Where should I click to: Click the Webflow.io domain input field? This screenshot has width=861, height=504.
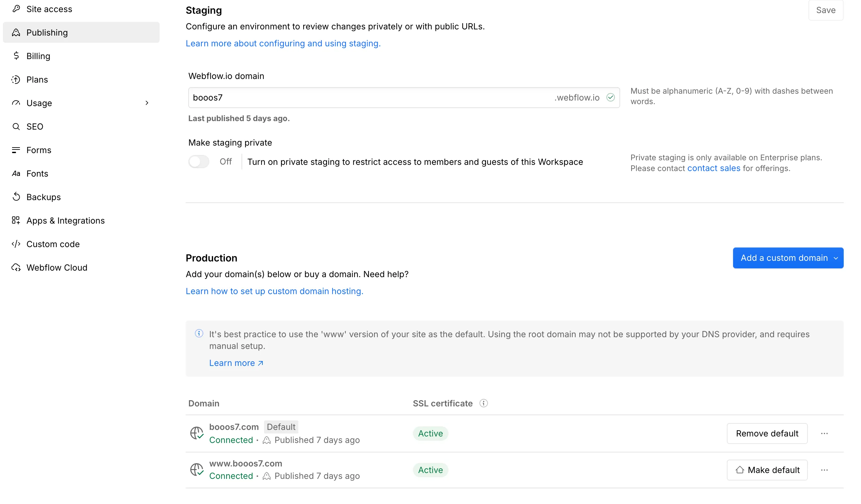404,98
